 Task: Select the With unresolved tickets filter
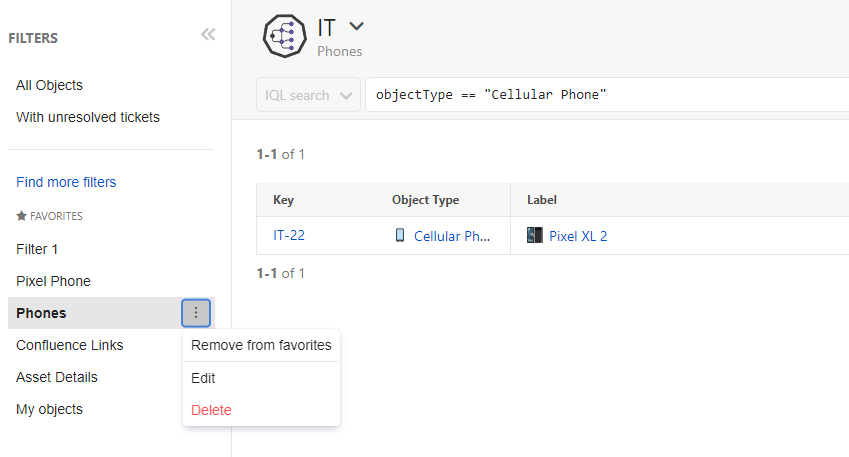[88, 117]
